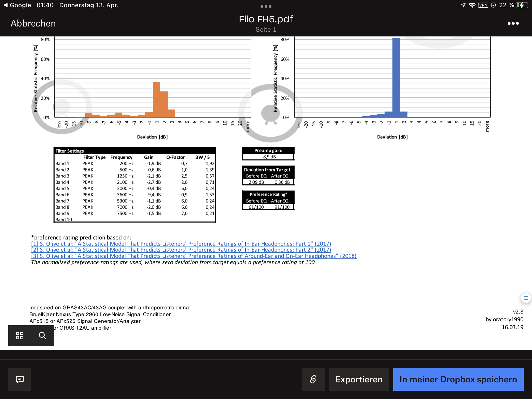532x399 pixels.
Task: Select the preference rating prediction note
Action: pyautogui.click(x=81, y=237)
